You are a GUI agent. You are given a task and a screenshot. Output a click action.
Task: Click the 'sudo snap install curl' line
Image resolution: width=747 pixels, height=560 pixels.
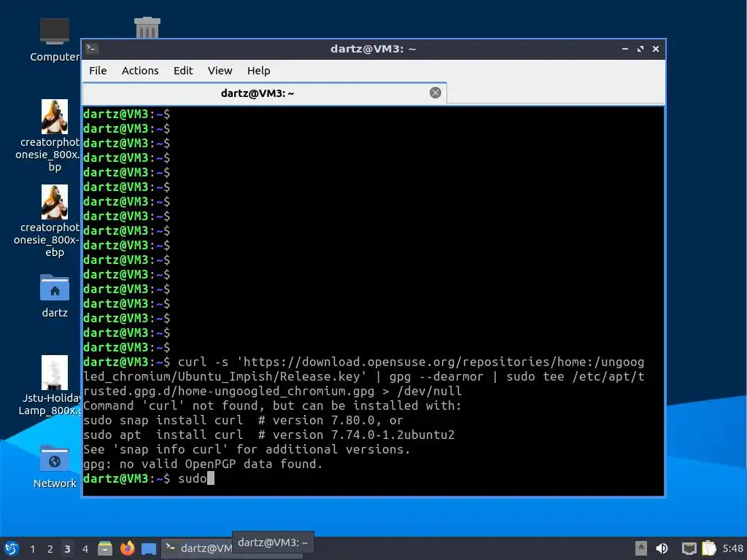point(243,421)
